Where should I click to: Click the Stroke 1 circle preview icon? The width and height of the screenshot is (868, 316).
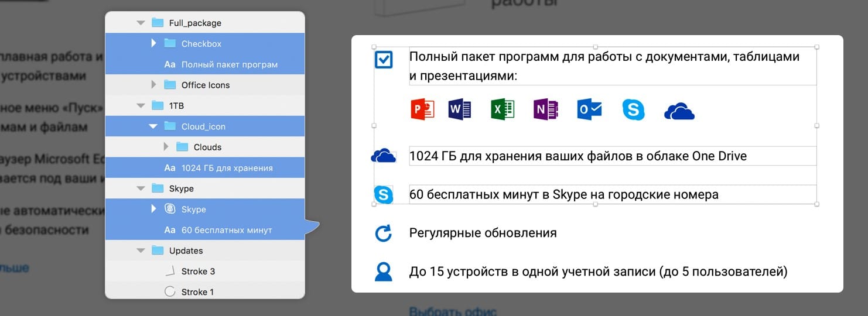[170, 292]
